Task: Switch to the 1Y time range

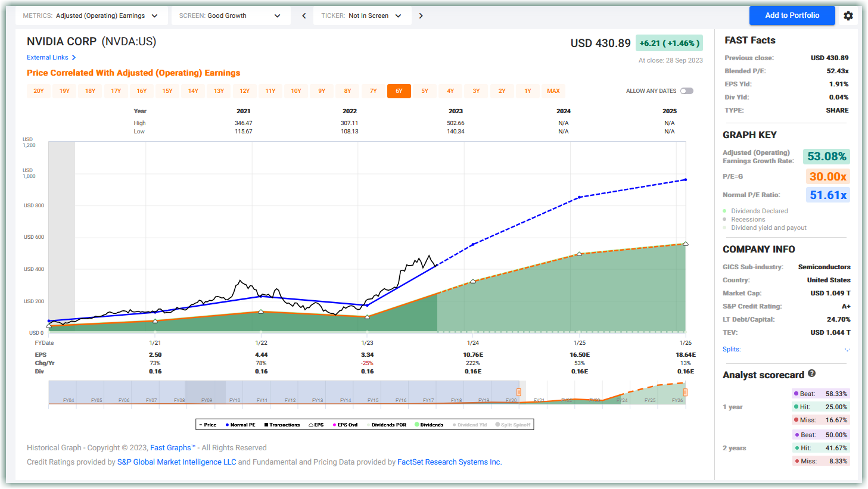Action: click(x=528, y=91)
